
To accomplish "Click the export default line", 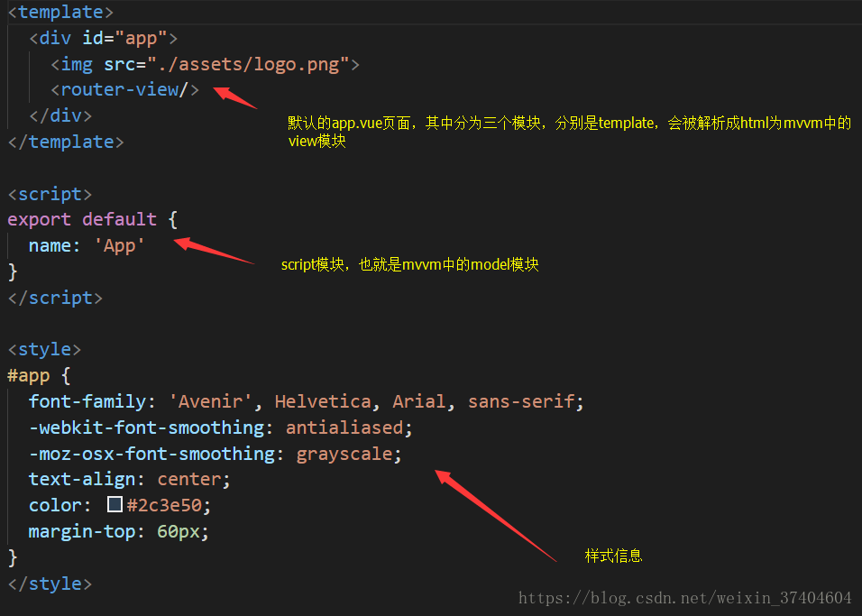I will tap(92, 219).
